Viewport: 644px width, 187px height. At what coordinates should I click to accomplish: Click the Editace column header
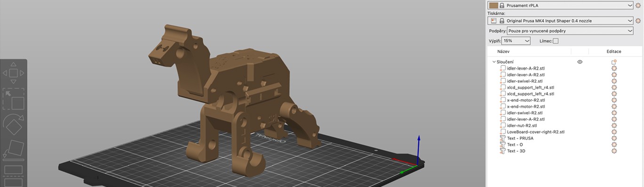pos(614,51)
